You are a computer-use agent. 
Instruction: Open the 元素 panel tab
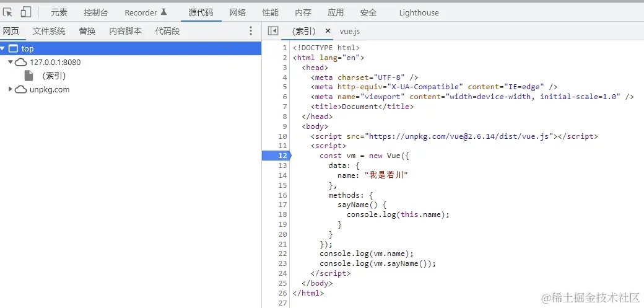coord(59,13)
